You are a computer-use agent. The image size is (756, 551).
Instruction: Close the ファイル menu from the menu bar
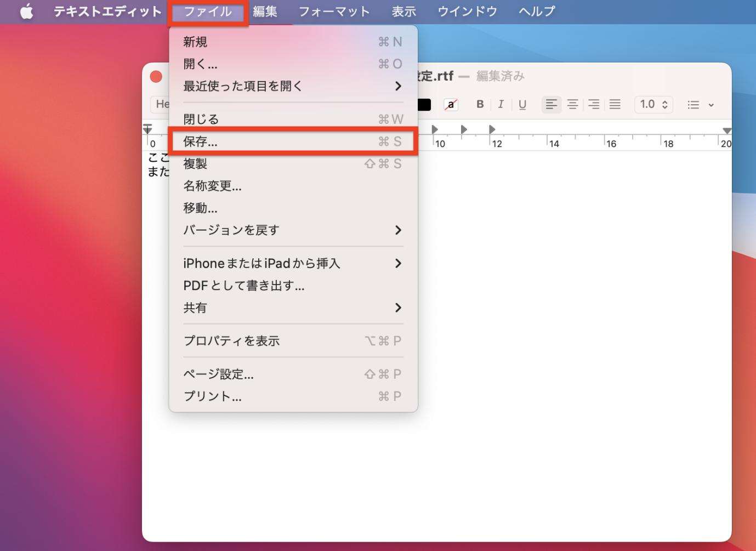[208, 12]
